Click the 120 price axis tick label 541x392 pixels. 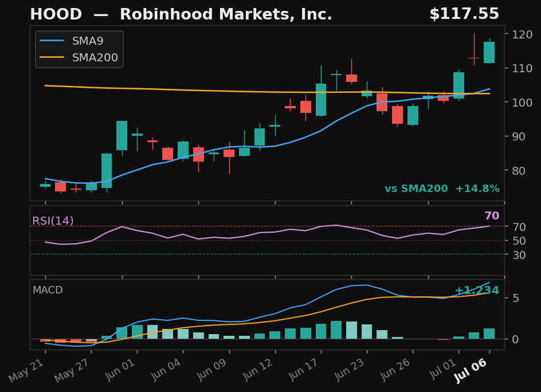point(523,34)
